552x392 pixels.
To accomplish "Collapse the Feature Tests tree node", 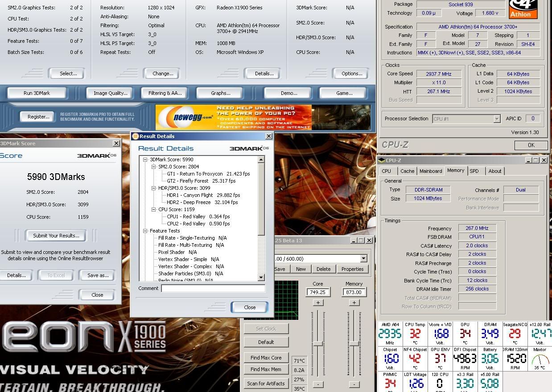I will point(145,231).
